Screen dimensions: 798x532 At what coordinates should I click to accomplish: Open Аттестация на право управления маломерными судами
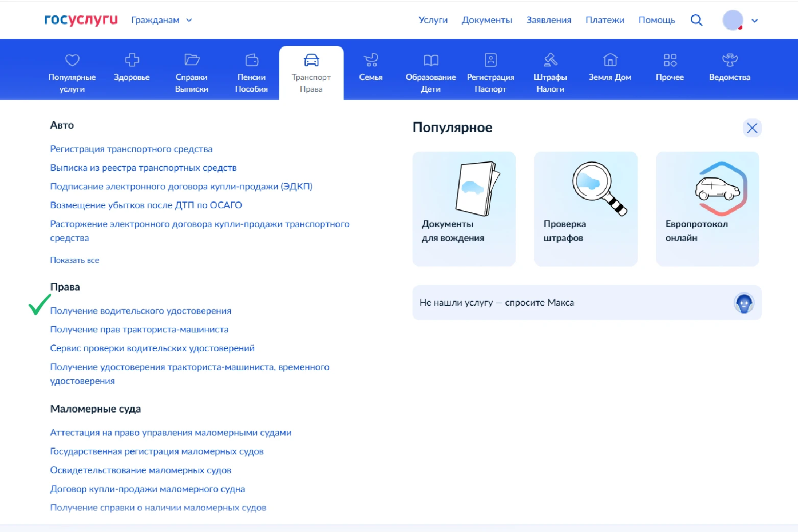pyautogui.click(x=171, y=432)
